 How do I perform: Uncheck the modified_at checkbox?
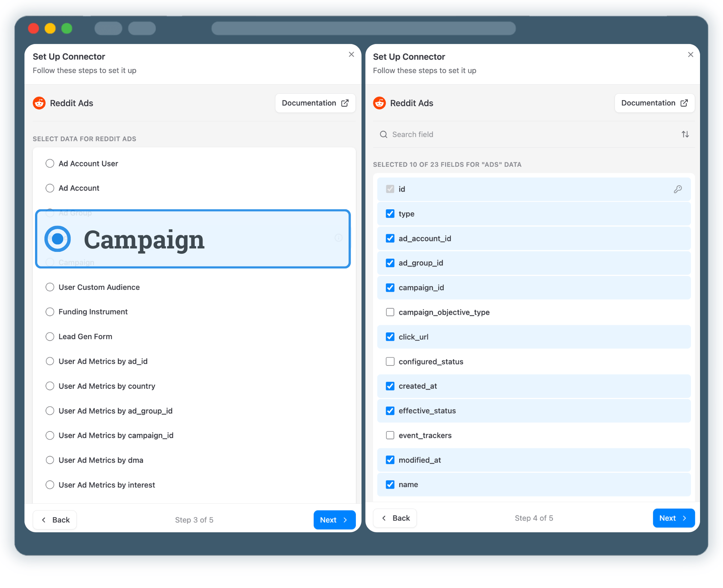390,460
